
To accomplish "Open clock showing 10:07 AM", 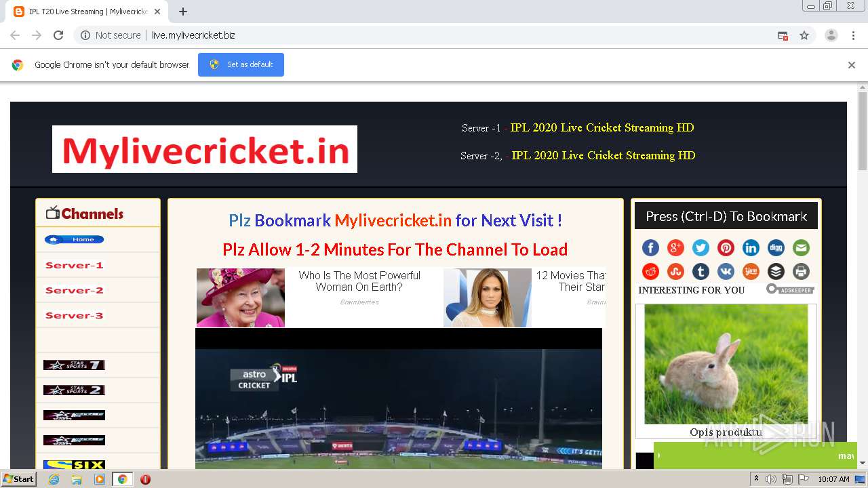I will (833, 479).
